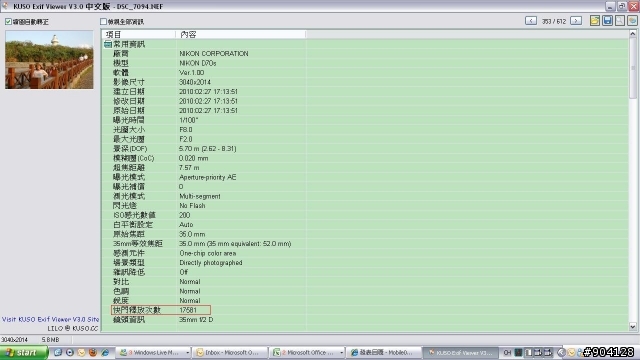The width and height of the screenshot is (640, 360).
Task: Open the Windows Start button
Action: click(23, 352)
